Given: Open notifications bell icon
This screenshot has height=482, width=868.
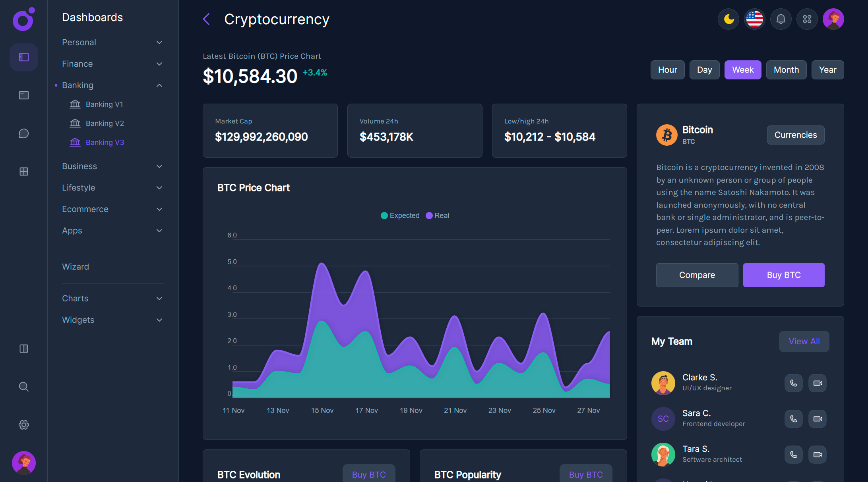Looking at the screenshot, I should (781, 19).
